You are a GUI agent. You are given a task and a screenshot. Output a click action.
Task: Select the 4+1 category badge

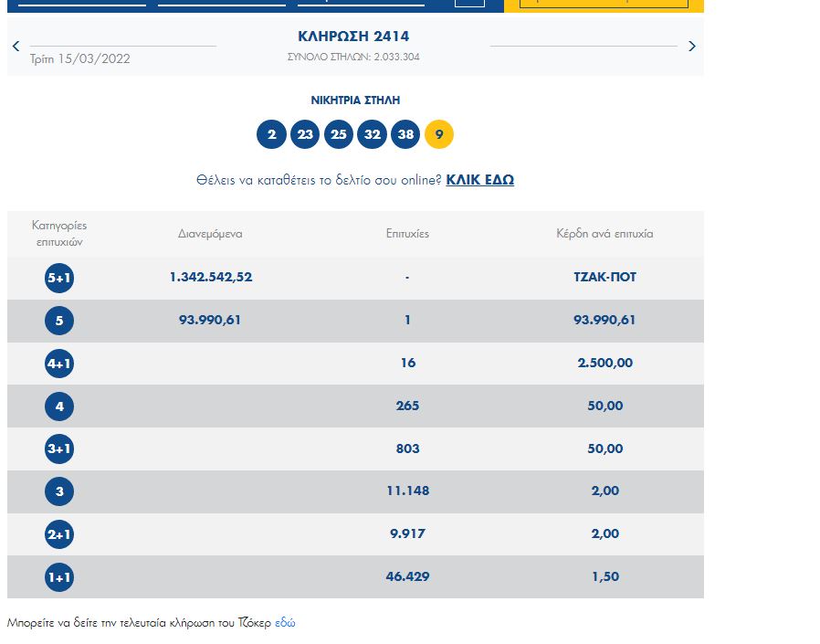tap(59, 364)
